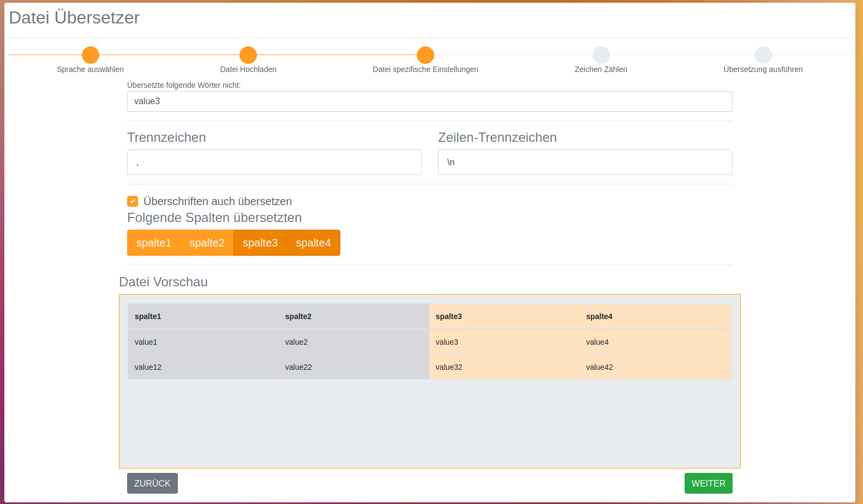Select 'Datei spezifische Einstellungen' step circle
The width and height of the screenshot is (863, 504).
425,55
